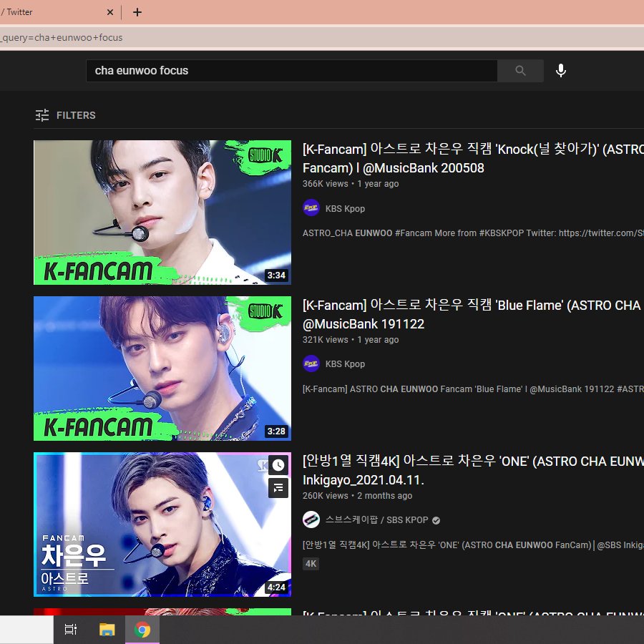Open the 'Knock' MusicBank 200508 video title
The image size is (644, 644).
[473, 158]
